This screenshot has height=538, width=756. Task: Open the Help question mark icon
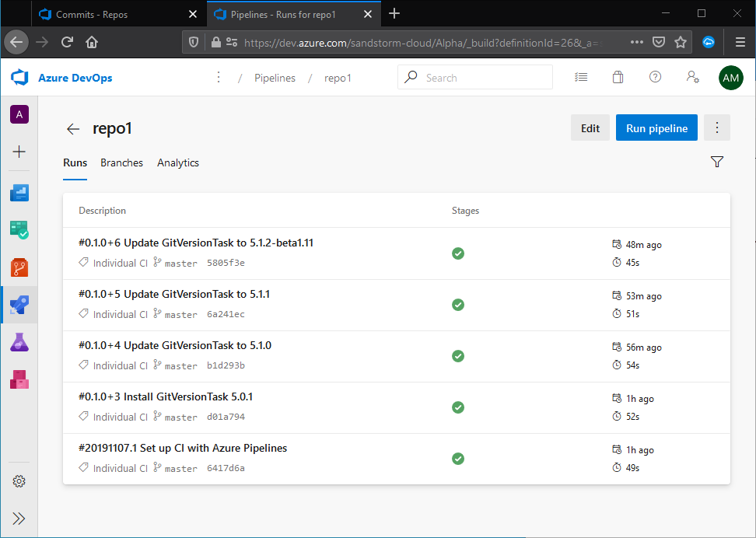(x=655, y=77)
